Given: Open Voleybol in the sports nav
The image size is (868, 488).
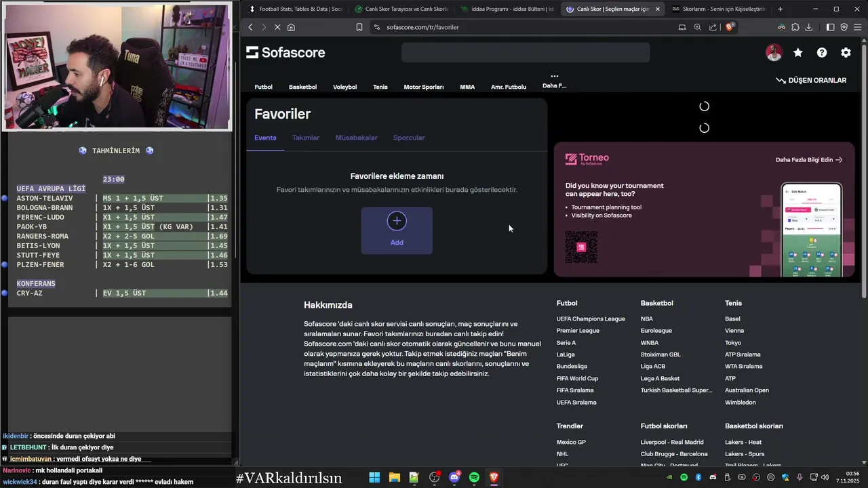Looking at the screenshot, I should (x=344, y=87).
